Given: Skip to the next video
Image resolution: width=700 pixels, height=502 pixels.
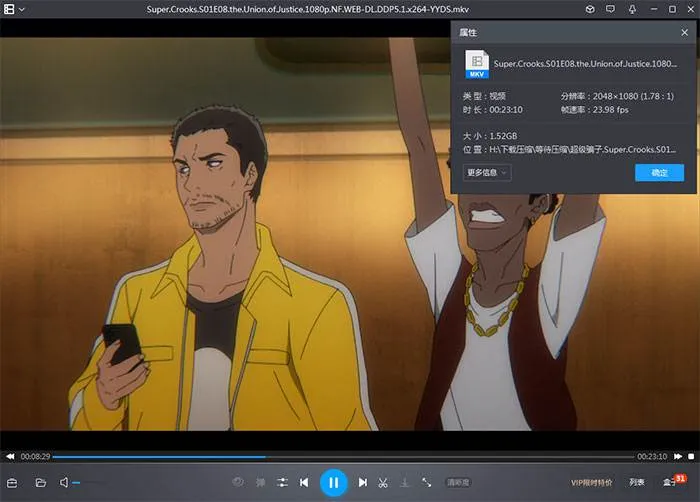Looking at the screenshot, I should (x=362, y=482).
